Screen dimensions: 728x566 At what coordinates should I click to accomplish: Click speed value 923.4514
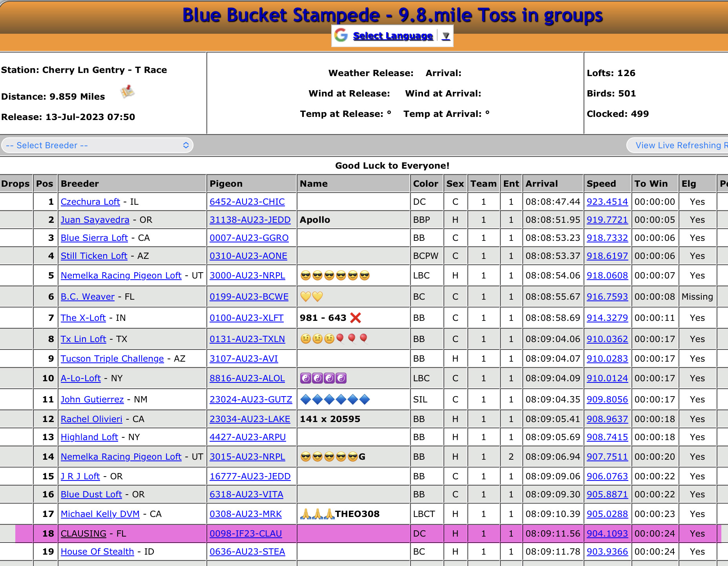pos(607,202)
